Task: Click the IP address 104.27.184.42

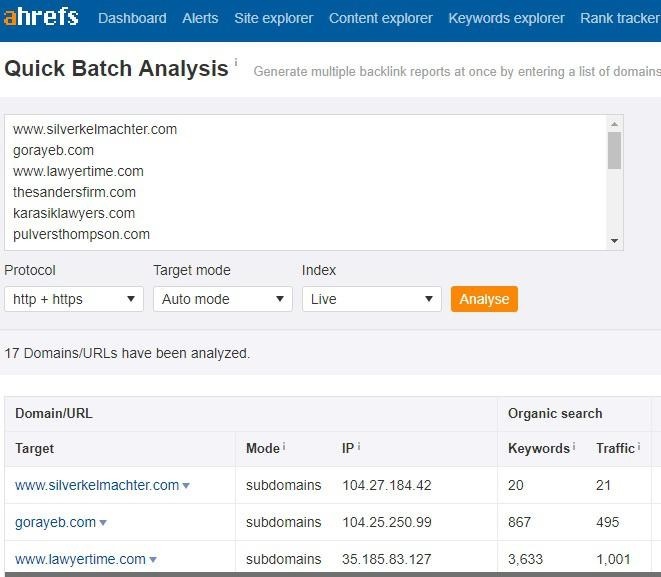Action: [x=387, y=486]
